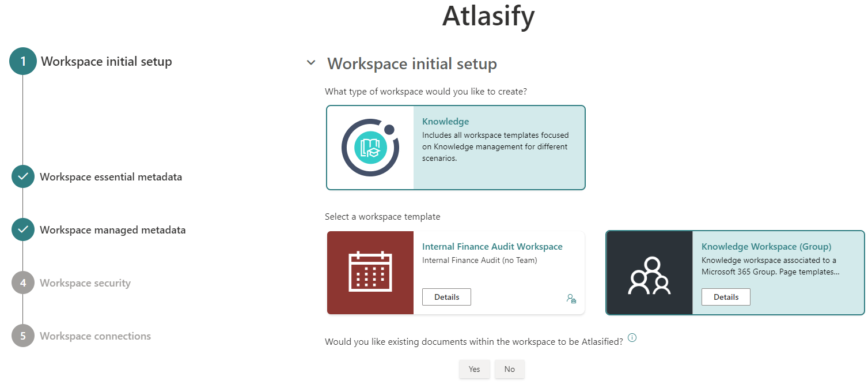Viewport: 868px width, 384px height.
Task: Click the Workspace initial setup section heading
Action: pyautogui.click(x=412, y=63)
